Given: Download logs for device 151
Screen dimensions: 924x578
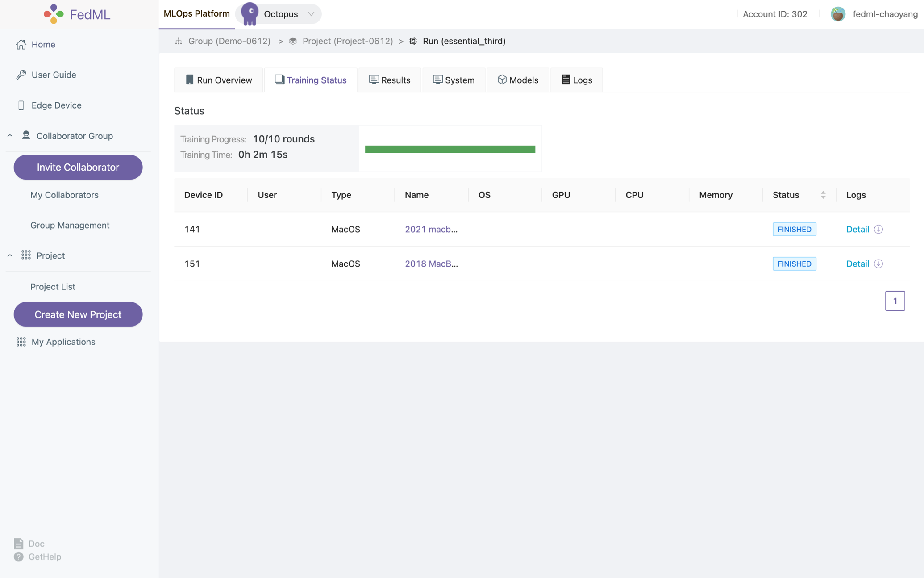Looking at the screenshot, I should click(878, 264).
